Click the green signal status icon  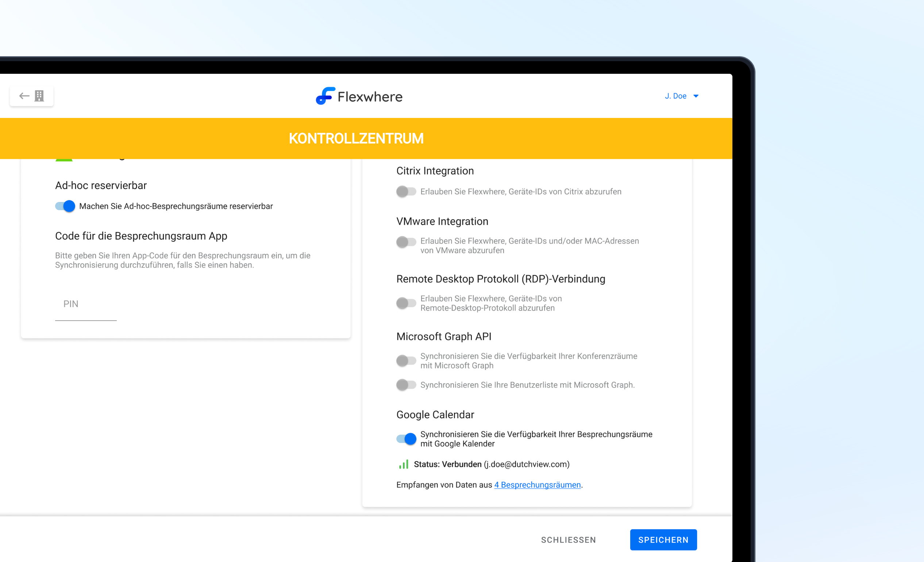[x=404, y=464]
